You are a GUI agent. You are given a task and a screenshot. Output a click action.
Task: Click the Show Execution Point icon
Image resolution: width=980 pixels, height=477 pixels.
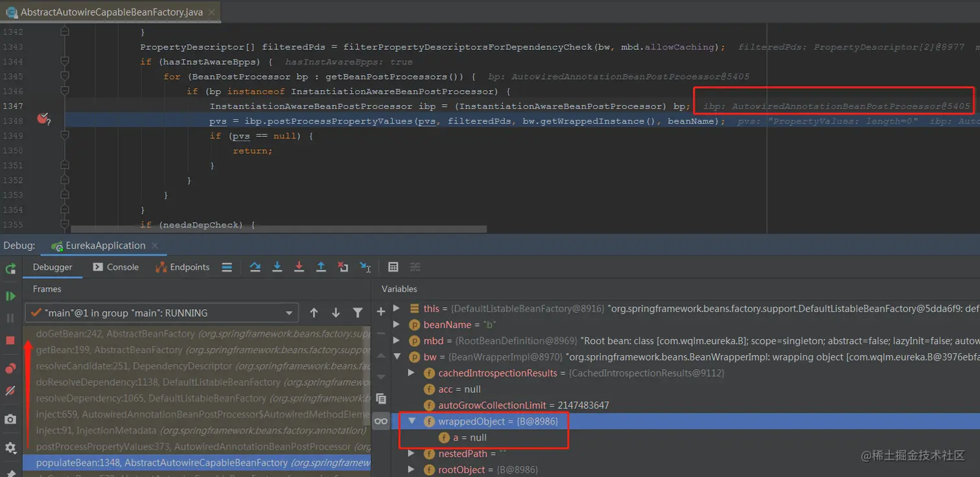pos(227,267)
